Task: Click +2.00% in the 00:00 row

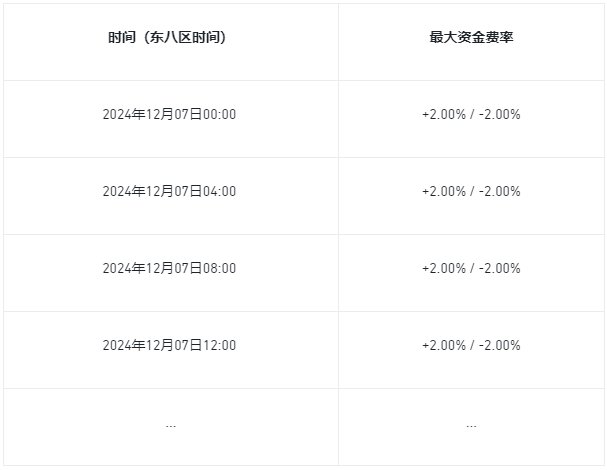Action: tap(443, 114)
